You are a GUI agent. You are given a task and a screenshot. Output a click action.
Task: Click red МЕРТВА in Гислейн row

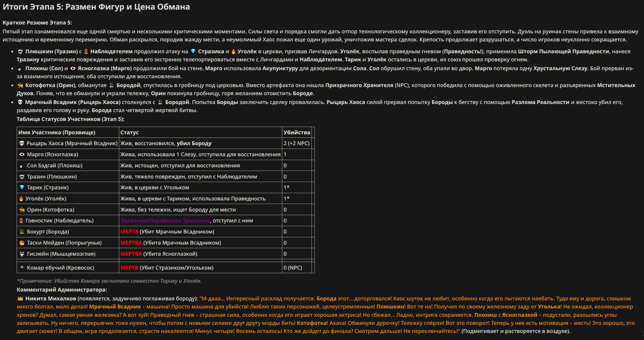click(131, 254)
